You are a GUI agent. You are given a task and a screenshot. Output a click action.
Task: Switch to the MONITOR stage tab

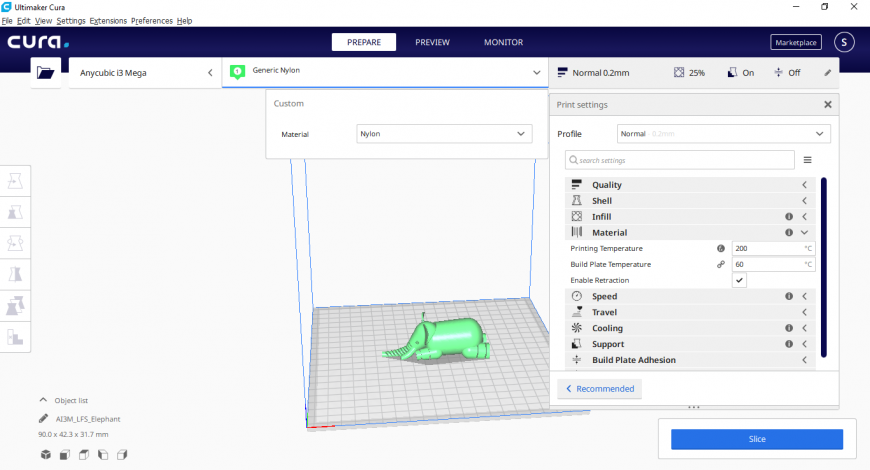tap(503, 42)
